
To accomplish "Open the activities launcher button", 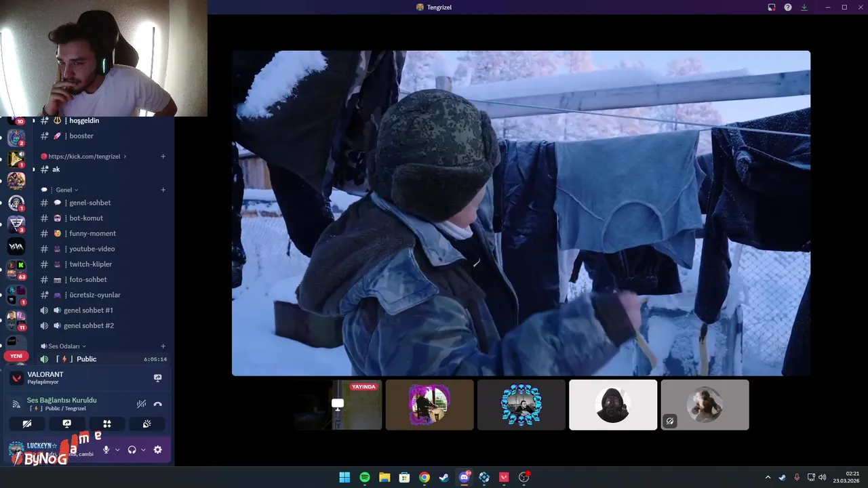I will (106, 424).
